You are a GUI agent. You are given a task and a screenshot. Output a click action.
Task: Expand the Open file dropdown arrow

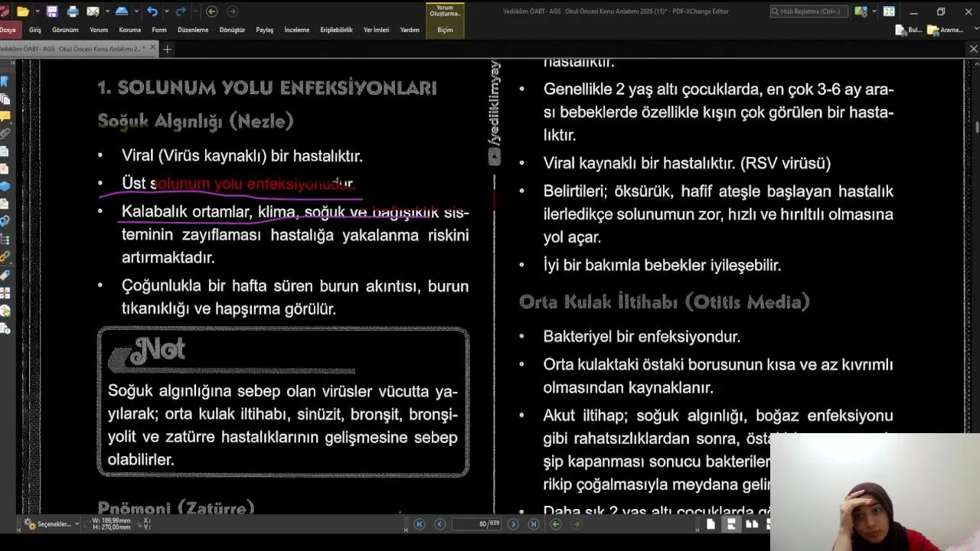36,11
